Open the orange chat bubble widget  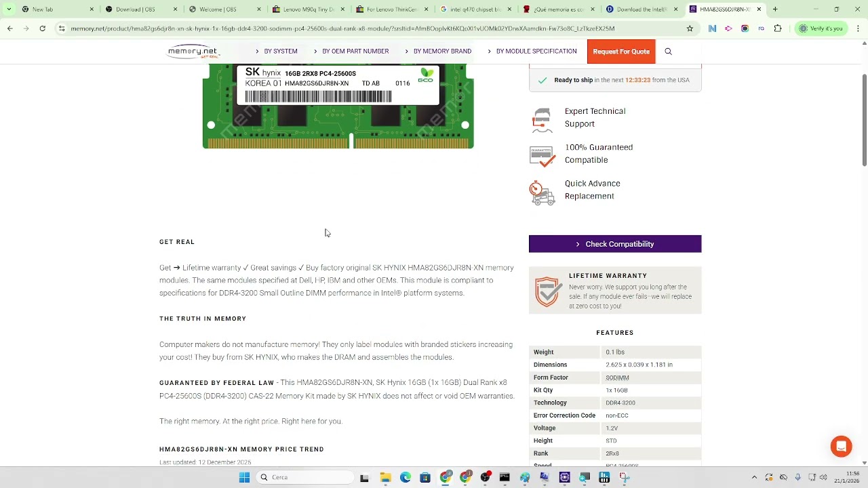[x=841, y=446]
